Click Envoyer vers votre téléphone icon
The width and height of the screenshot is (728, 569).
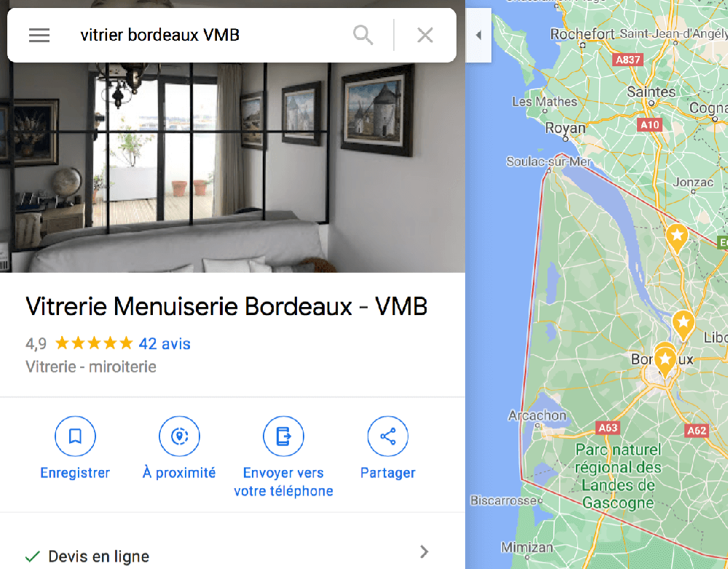point(283,437)
